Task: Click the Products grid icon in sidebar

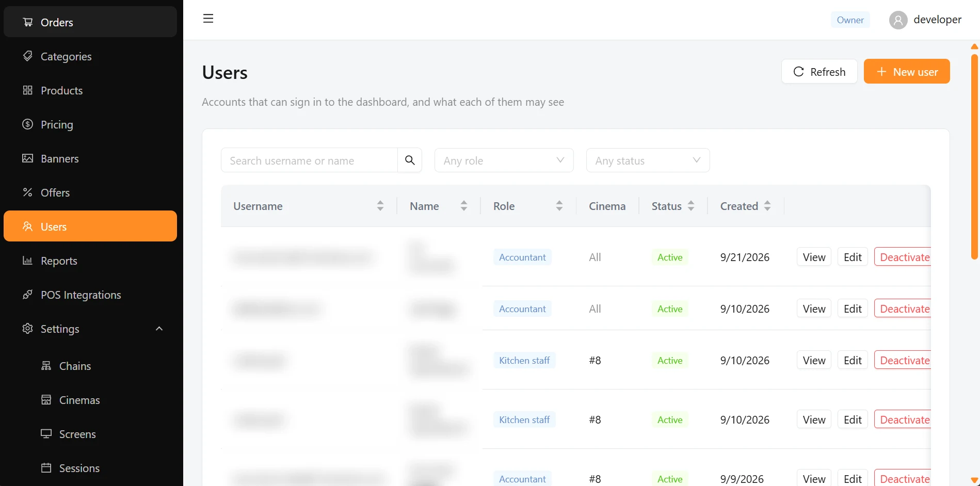Action: (x=28, y=90)
